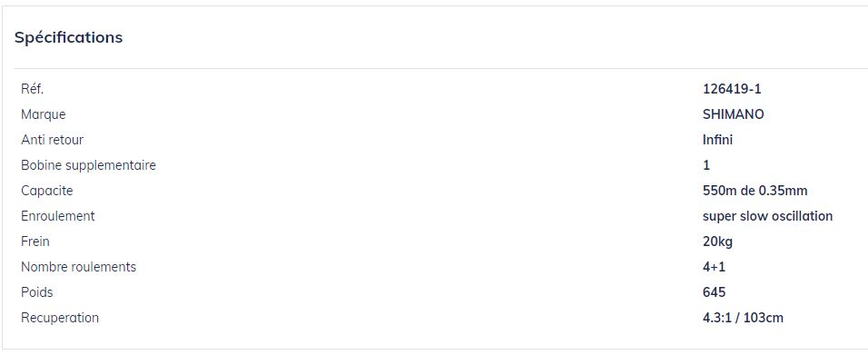Select the 550m de 0.35mm value
Image resolution: width=868 pixels, height=355 pixels.
[x=755, y=191]
